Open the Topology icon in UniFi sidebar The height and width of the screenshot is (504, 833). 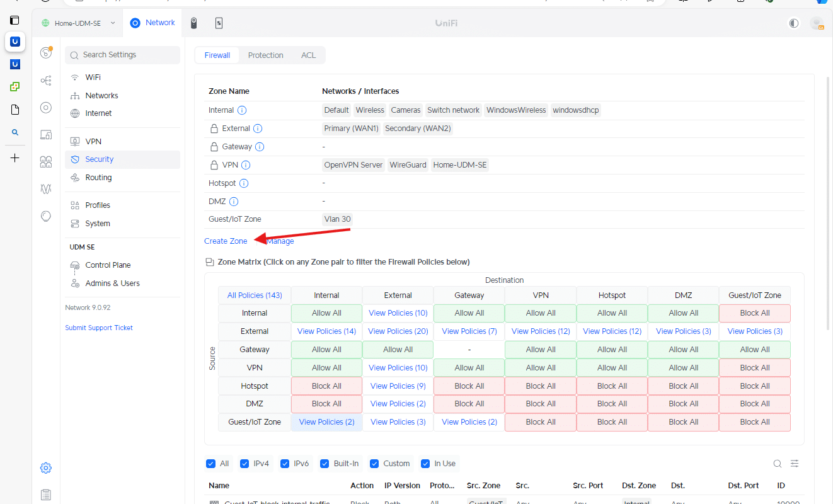46,80
